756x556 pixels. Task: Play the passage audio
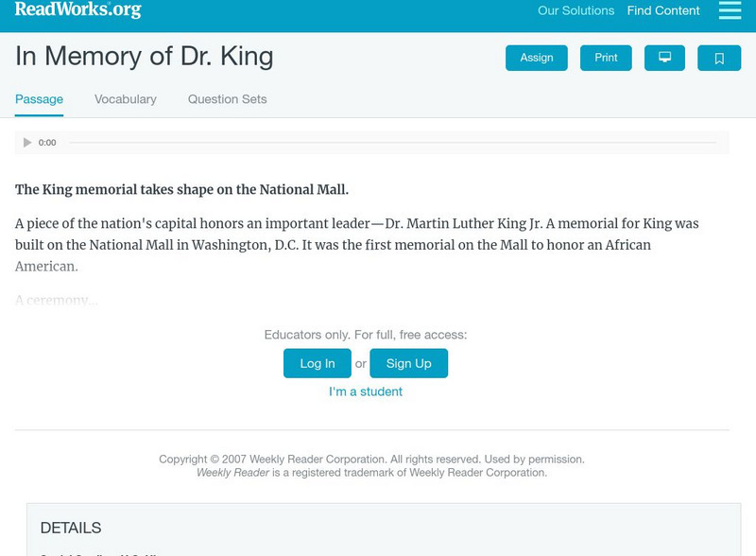click(x=27, y=143)
